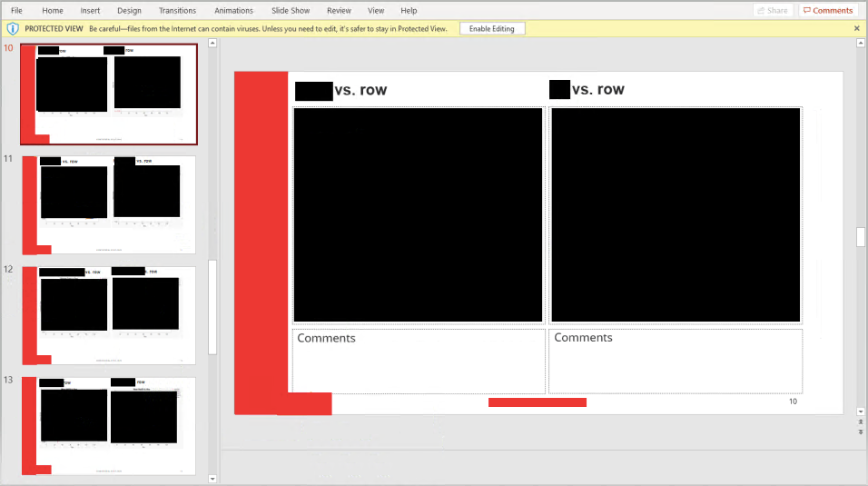The width and height of the screenshot is (868, 486).
Task: Click the left Comments text box
Action: click(x=419, y=362)
